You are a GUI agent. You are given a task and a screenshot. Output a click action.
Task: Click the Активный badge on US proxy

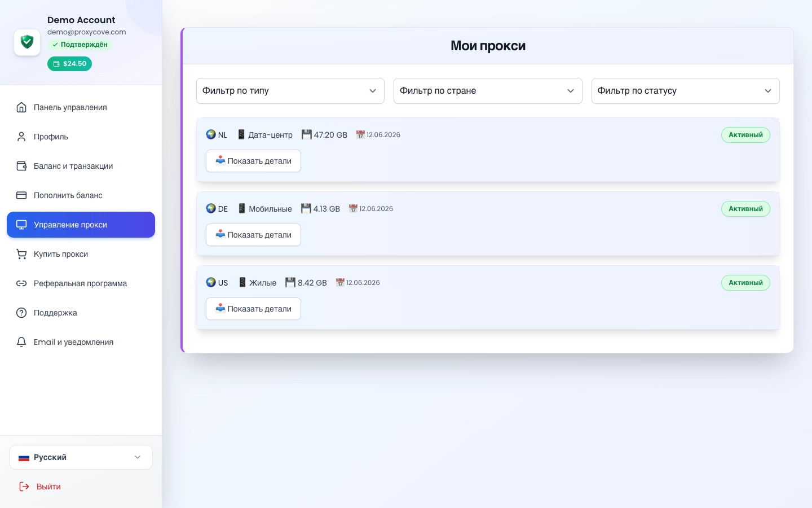(745, 283)
